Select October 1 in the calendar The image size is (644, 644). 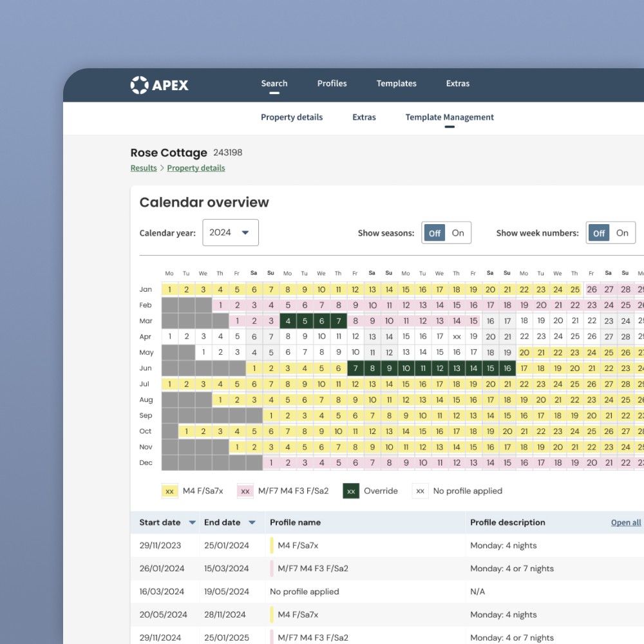tap(187, 431)
